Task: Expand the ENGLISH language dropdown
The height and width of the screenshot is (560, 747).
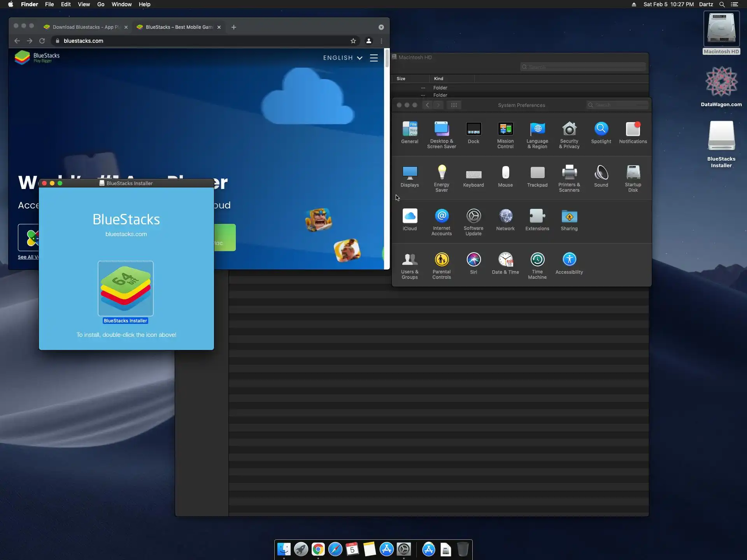Action: coord(342,58)
